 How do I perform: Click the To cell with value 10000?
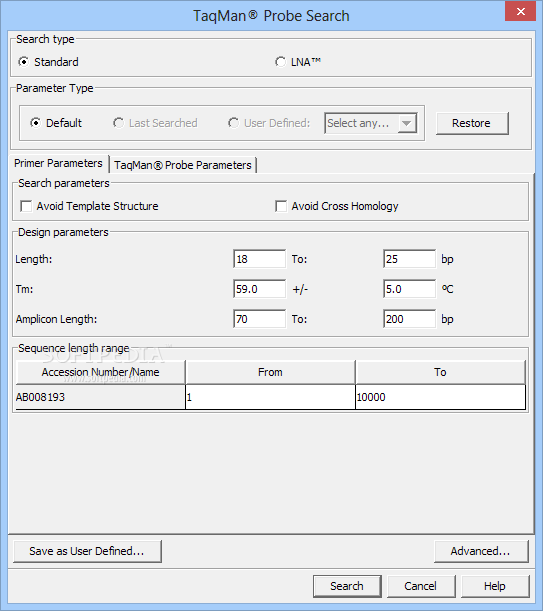point(440,397)
